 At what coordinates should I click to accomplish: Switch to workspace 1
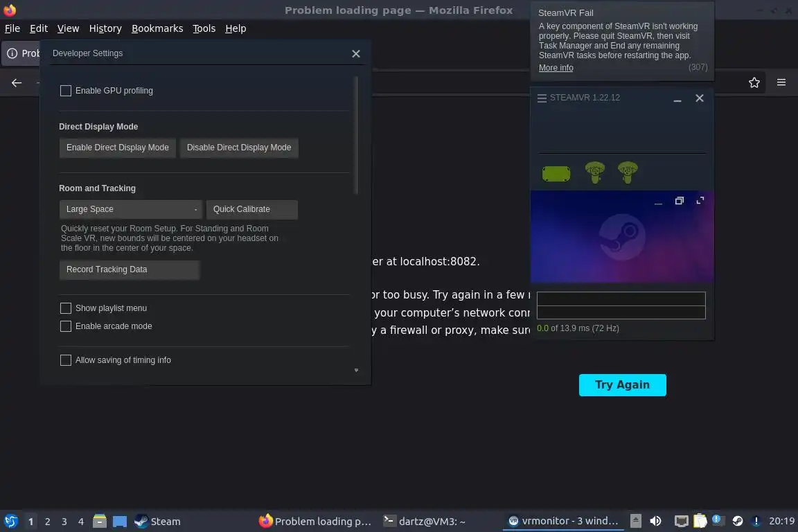[31, 522]
